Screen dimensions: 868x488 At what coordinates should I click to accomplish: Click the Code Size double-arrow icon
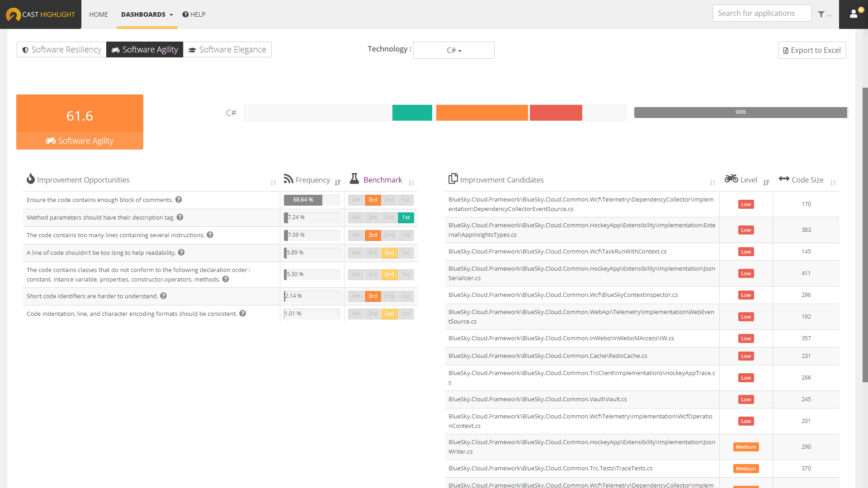coord(784,178)
